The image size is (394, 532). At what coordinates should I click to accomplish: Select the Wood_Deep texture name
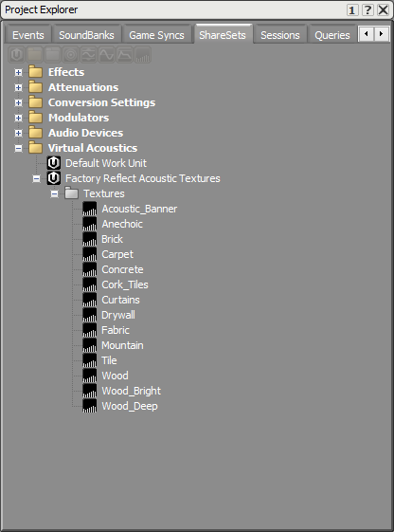[130, 406]
